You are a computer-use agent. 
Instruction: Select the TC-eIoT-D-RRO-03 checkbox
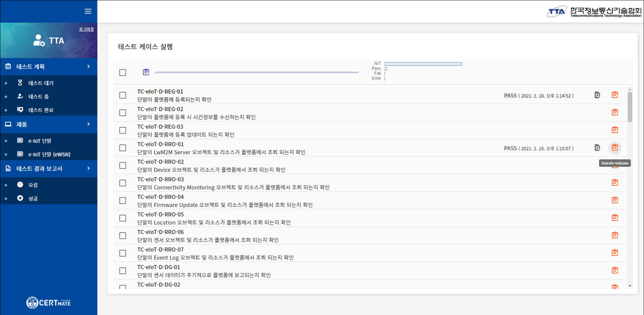click(x=123, y=183)
